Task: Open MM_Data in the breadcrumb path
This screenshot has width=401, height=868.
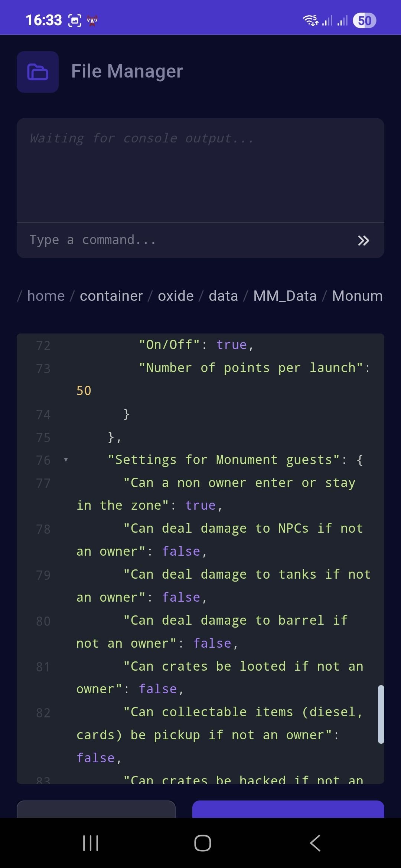Action: point(285,296)
